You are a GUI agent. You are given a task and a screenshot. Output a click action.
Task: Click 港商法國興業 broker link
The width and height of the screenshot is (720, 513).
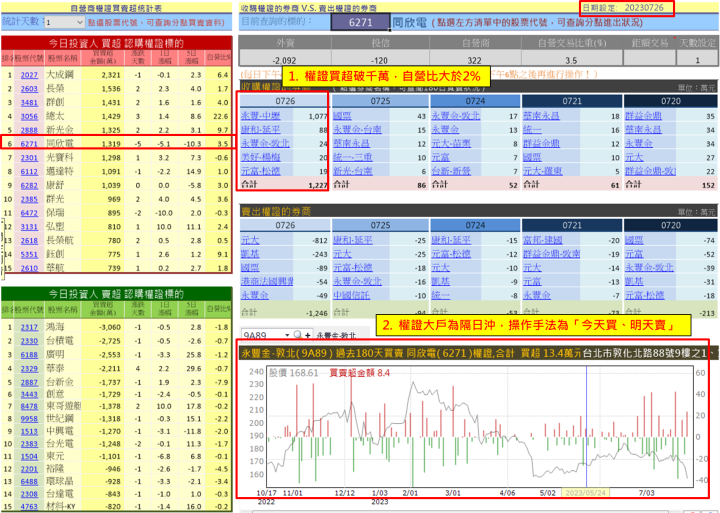(267, 281)
